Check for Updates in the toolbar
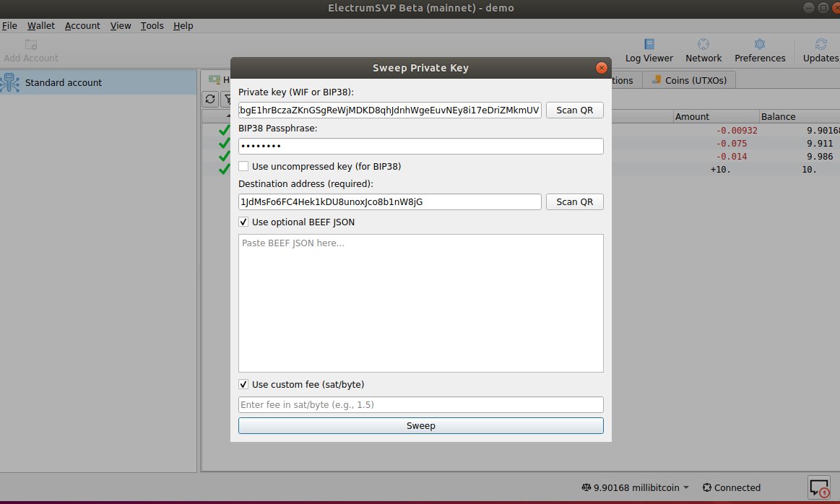The image size is (840, 504). click(x=820, y=51)
